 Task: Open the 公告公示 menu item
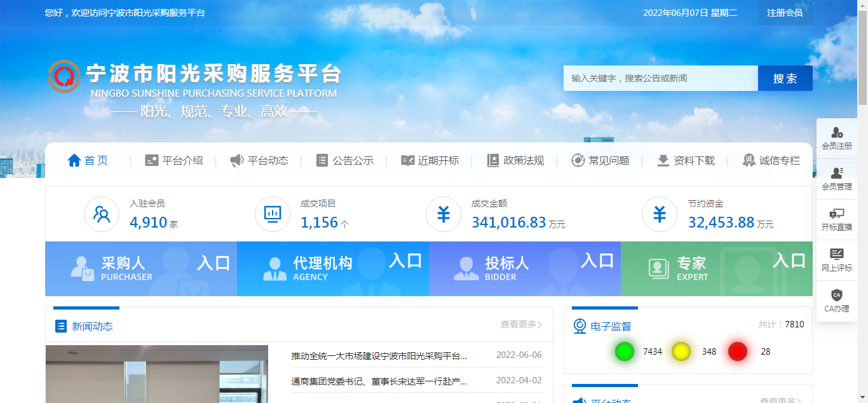click(x=345, y=161)
